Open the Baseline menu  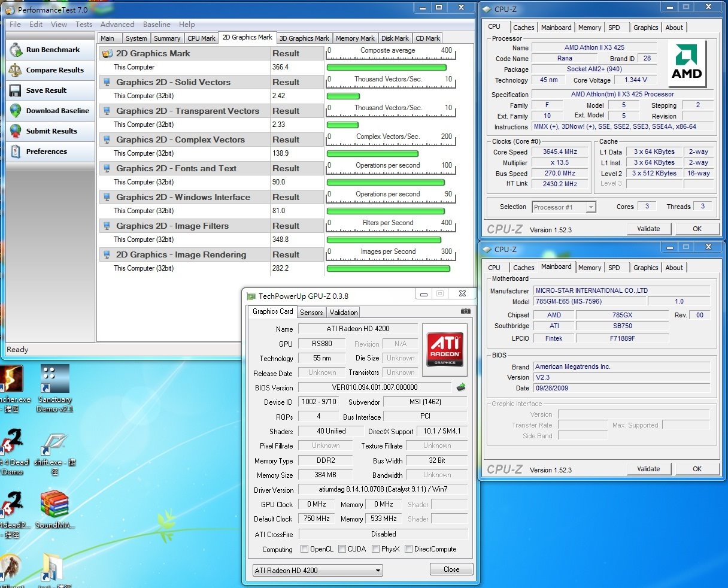coord(157,25)
